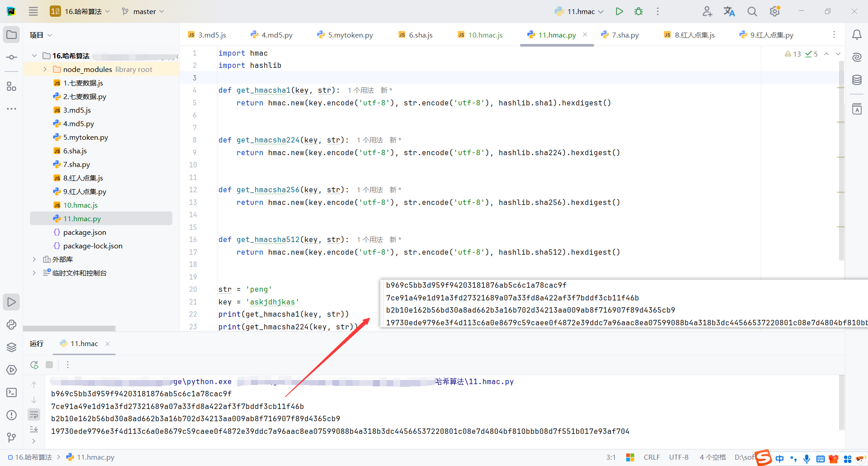The image size is (868, 466).
Task: Open Search Everywhere
Action: click(752, 11)
